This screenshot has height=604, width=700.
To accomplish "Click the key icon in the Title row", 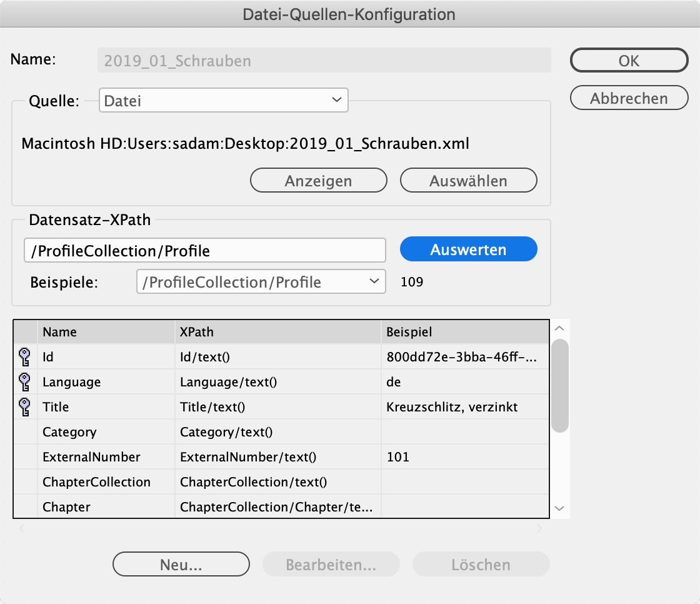I will coord(25,407).
